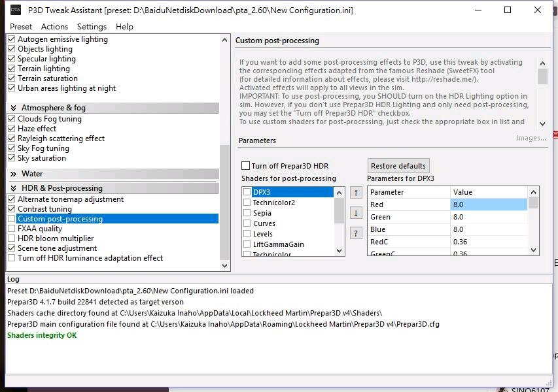
Task: Open the Help menu
Action: [x=124, y=27]
